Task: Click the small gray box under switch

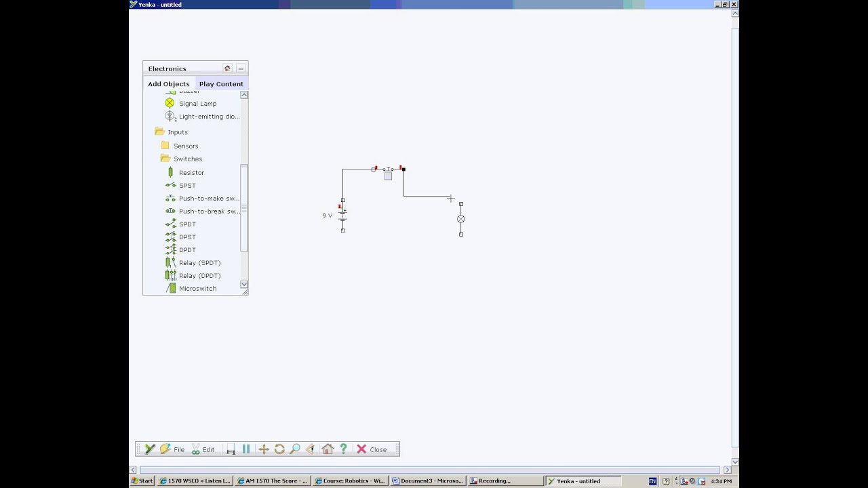Action: [388, 176]
